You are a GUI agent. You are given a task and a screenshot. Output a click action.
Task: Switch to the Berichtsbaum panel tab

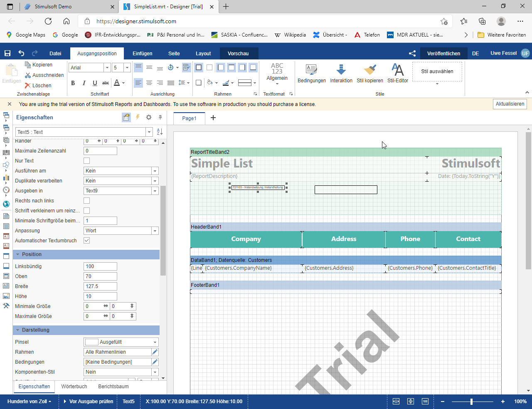pos(113,387)
